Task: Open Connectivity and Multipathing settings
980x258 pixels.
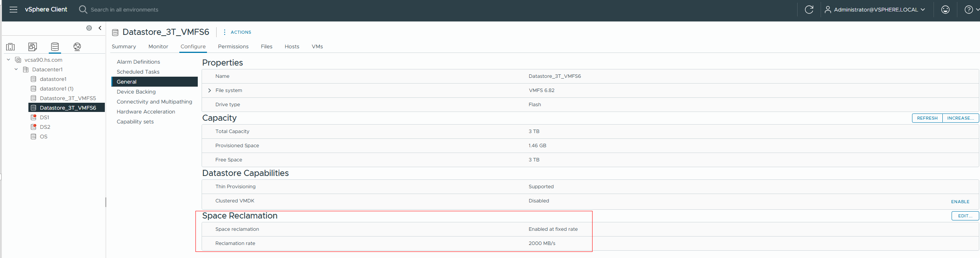Action: coord(154,102)
